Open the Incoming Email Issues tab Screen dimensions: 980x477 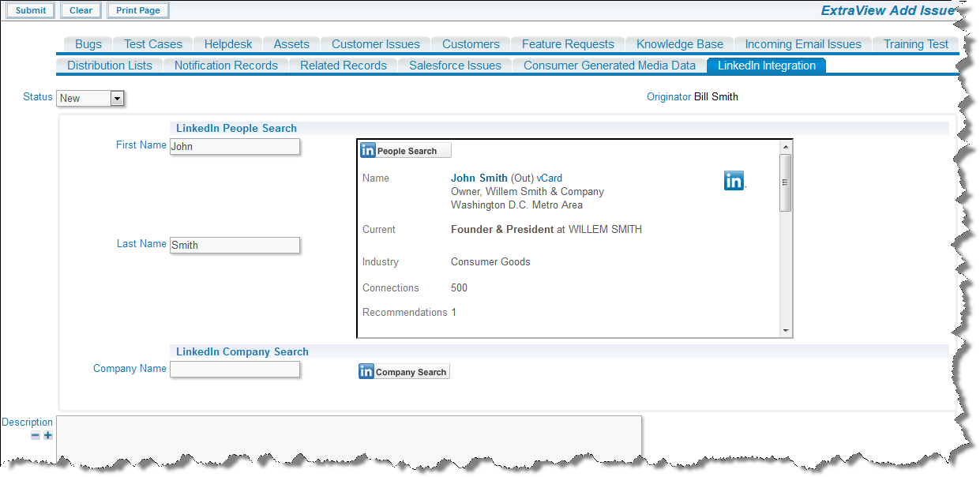tap(803, 44)
